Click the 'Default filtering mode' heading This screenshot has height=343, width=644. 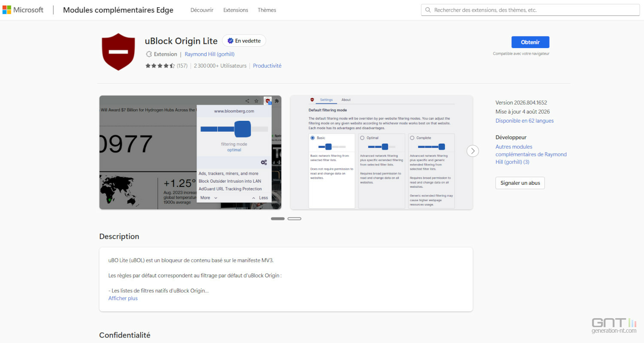pyautogui.click(x=328, y=110)
